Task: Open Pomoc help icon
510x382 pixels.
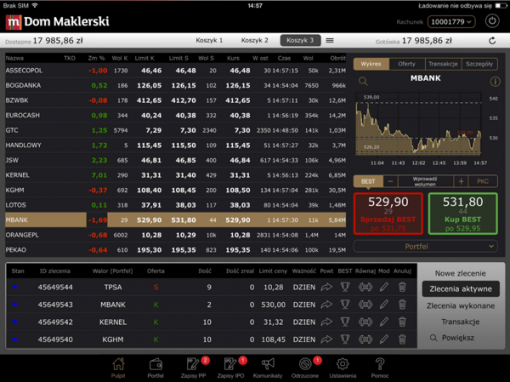Action: pos(380,368)
